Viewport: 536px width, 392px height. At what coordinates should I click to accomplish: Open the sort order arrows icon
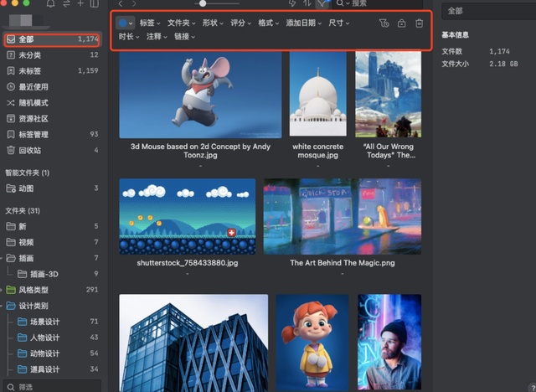pos(307,3)
